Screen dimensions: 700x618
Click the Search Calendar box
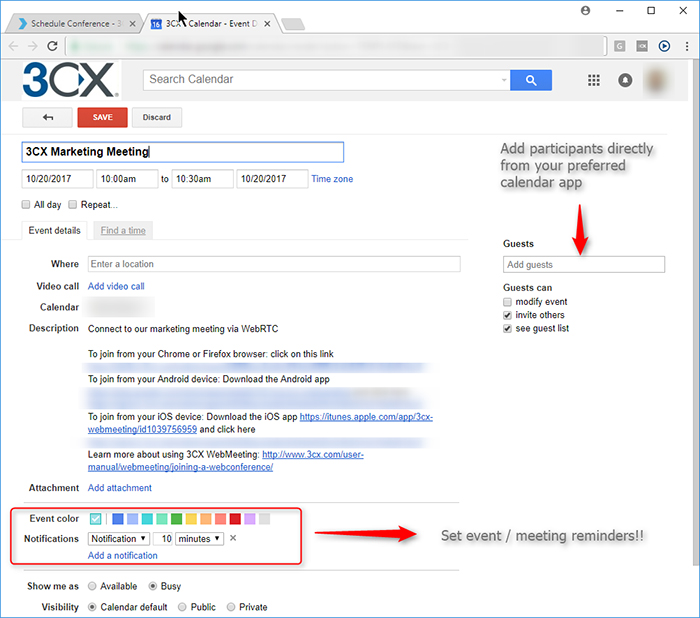pyautogui.click(x=326, y=80)
